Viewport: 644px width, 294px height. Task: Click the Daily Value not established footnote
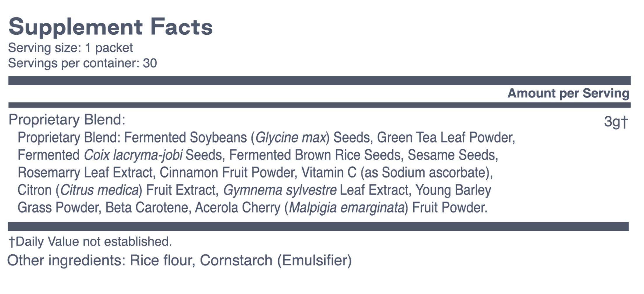pos(90,242)
